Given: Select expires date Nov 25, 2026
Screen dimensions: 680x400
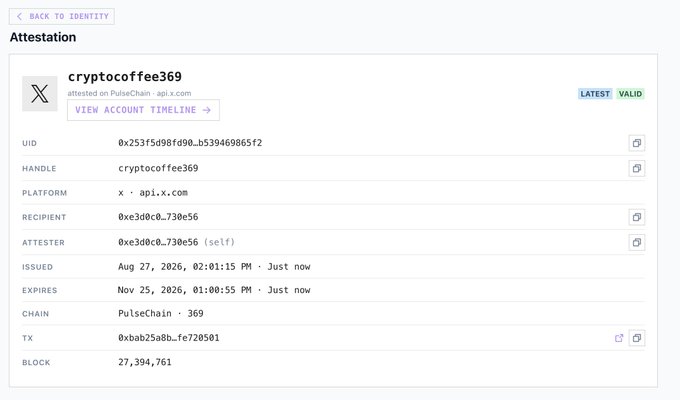Looking at the screenshot, I should [x=152, y=290].
